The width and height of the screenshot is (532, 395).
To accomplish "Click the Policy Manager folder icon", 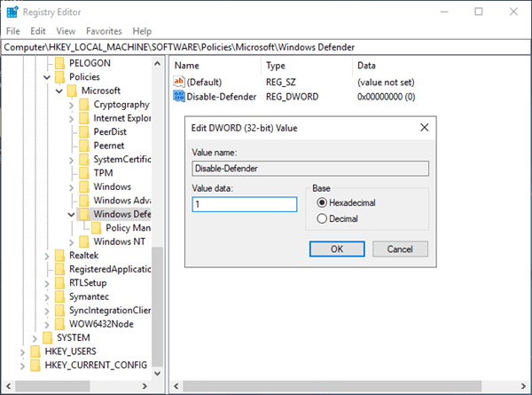I will [97, 228].
